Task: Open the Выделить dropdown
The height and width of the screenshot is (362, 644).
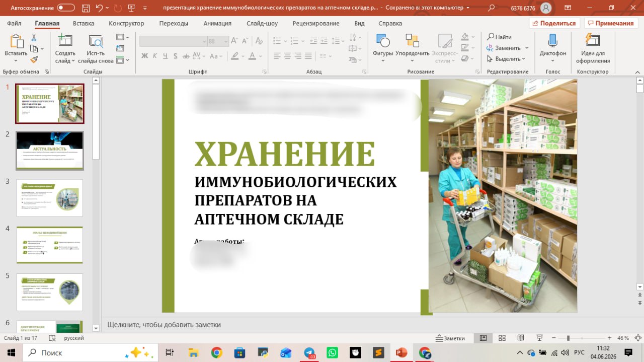Action: coord(507,59)
